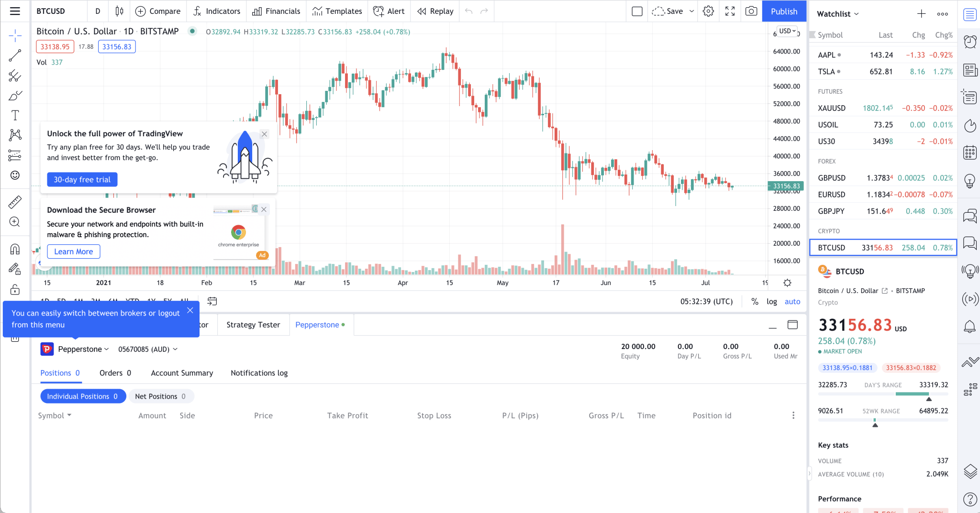Open the help center question icon
980x513 pixels.
[x=970, y=499]
